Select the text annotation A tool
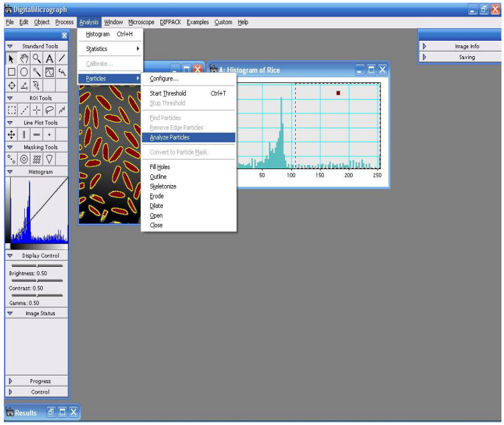This screenshot has height=425, width=504. [49, 59]
